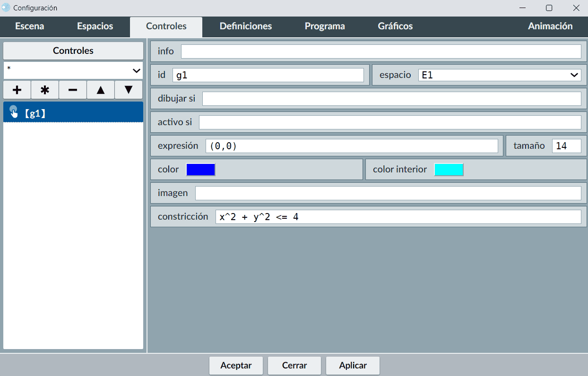588x376 pixels.
Task: Click the tamaño field showing 14
Action: coord(566,146)
